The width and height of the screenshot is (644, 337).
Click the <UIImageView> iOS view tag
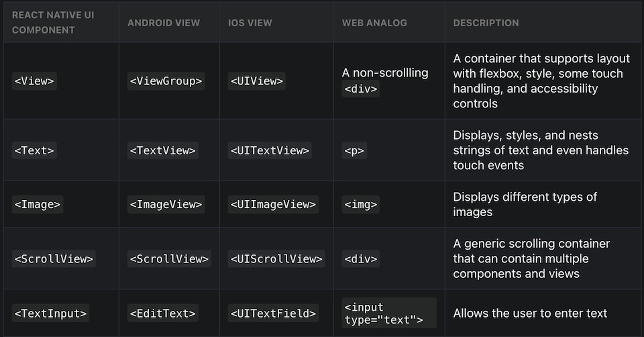[x=274, y=204]
